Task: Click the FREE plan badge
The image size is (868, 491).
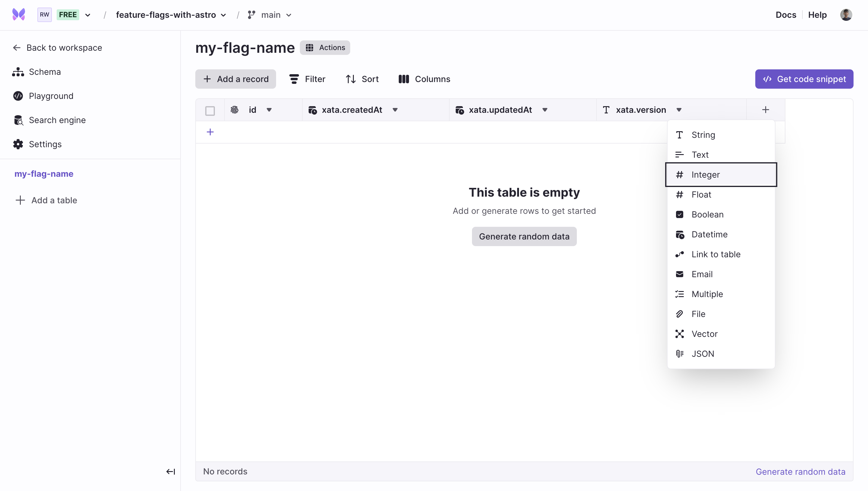Action: click(x=68, y=14)
